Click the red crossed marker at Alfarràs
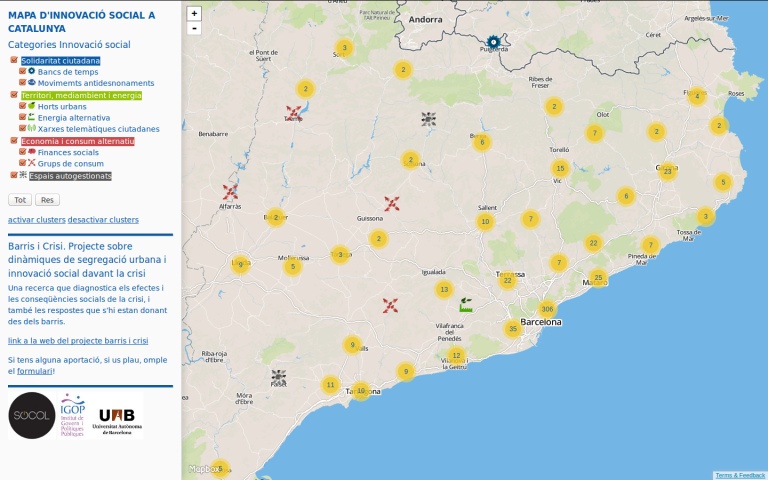 point(230,192)
